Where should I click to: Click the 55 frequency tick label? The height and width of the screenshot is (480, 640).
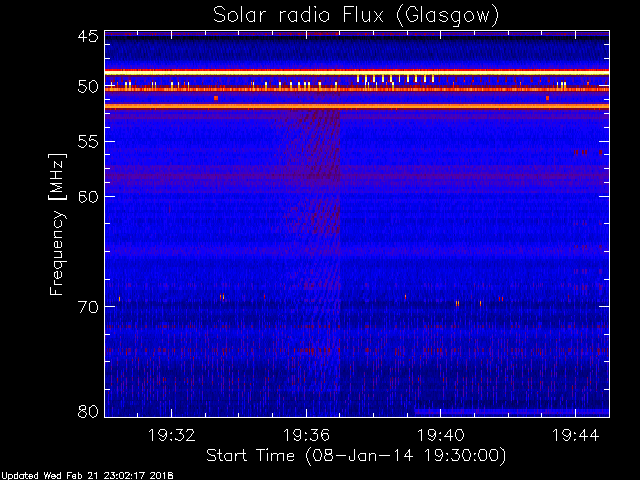click(88, 141)
